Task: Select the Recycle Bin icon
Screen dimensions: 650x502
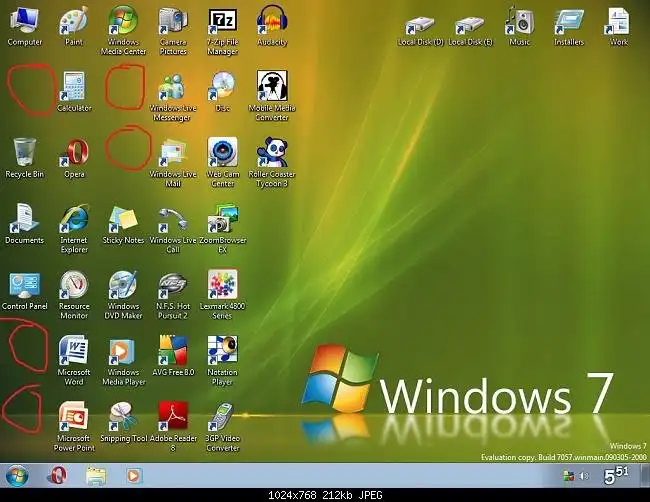Action: click(x=25, y=153)
